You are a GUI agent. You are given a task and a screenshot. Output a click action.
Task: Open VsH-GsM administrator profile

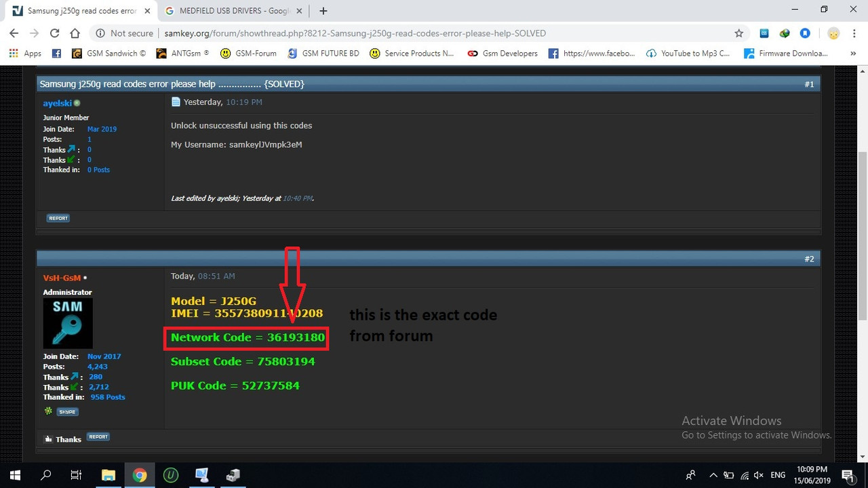62,278
